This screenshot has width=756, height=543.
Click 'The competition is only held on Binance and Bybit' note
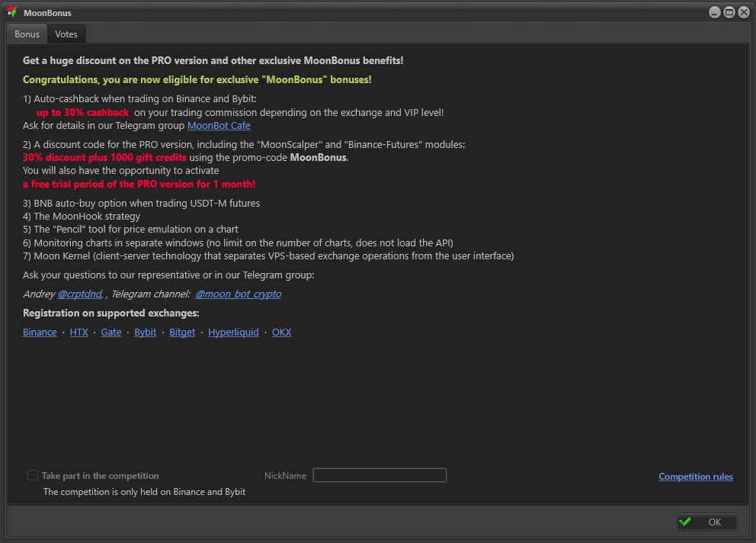tap(144, 492)
